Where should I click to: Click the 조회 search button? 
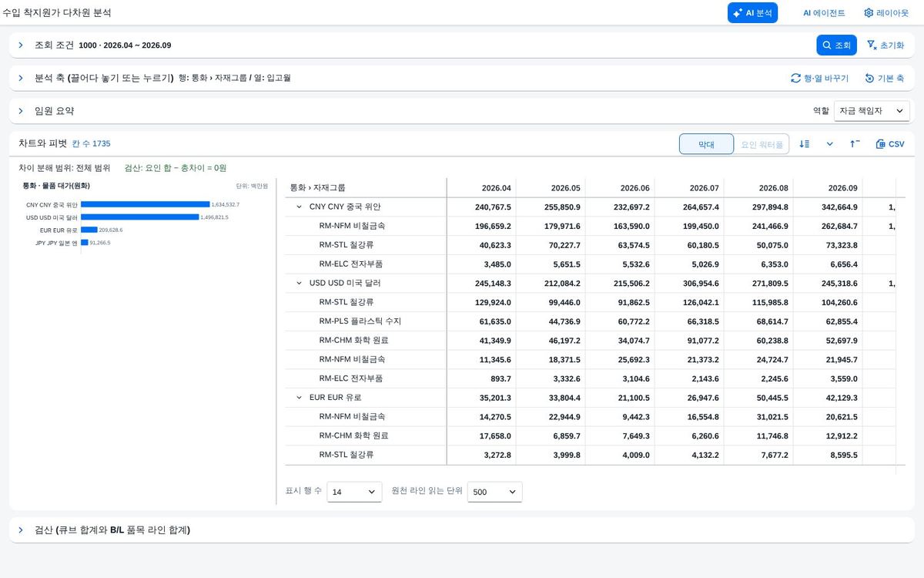click(x=836, y=45)
